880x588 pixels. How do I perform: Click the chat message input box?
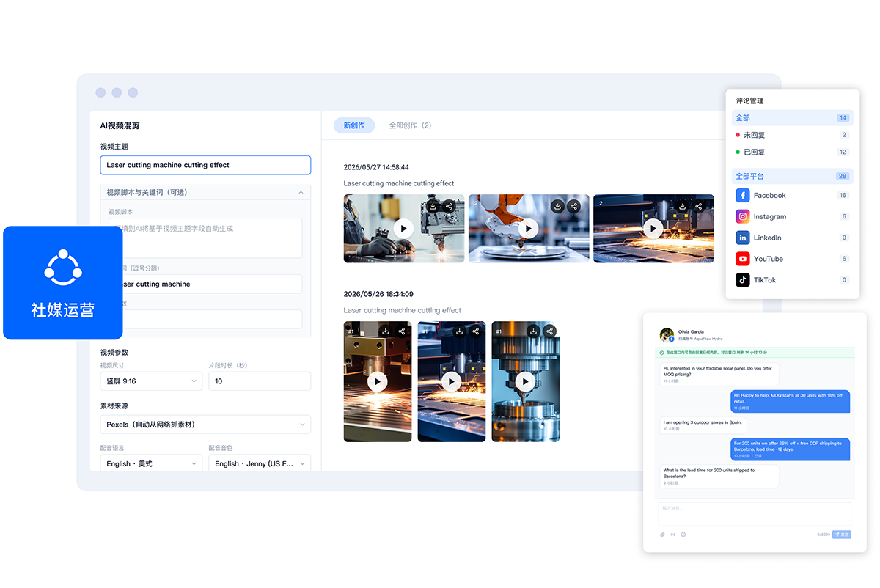[x=755, y=513]
